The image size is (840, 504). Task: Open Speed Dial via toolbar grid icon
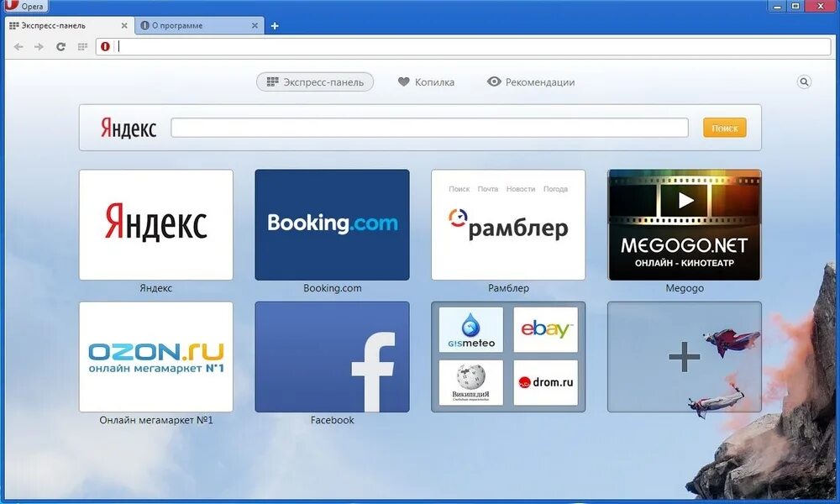[82, 46]
